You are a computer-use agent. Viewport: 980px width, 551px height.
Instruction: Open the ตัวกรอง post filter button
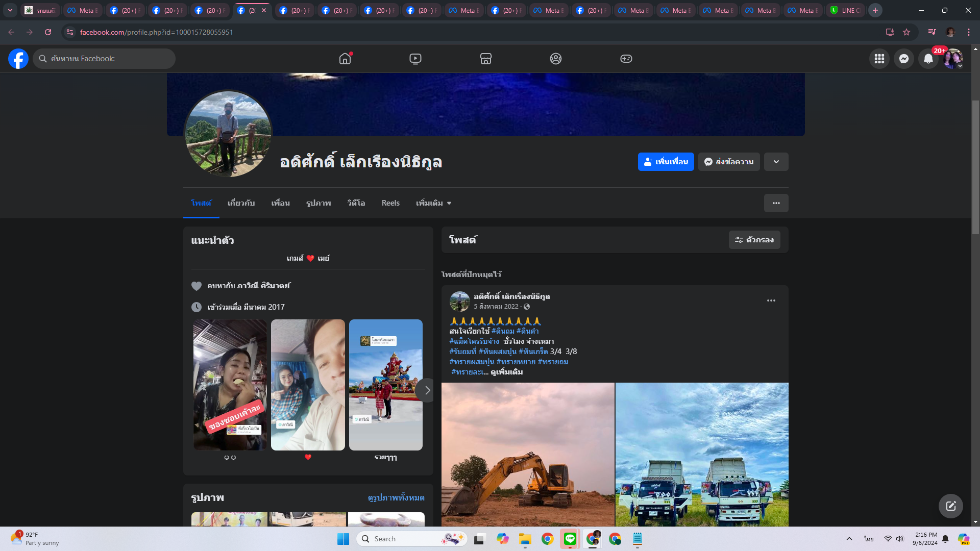[754, 240]
